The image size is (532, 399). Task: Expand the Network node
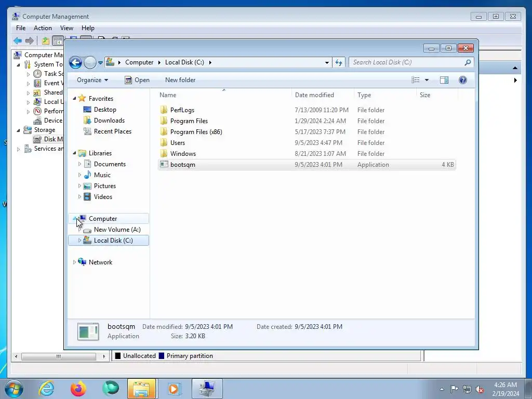tap(75, 262)
